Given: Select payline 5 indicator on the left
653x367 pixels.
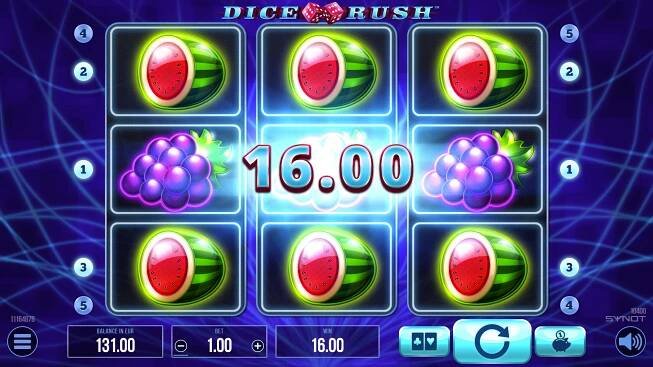Looking at the screenshot, I should [x=83, y=305].
